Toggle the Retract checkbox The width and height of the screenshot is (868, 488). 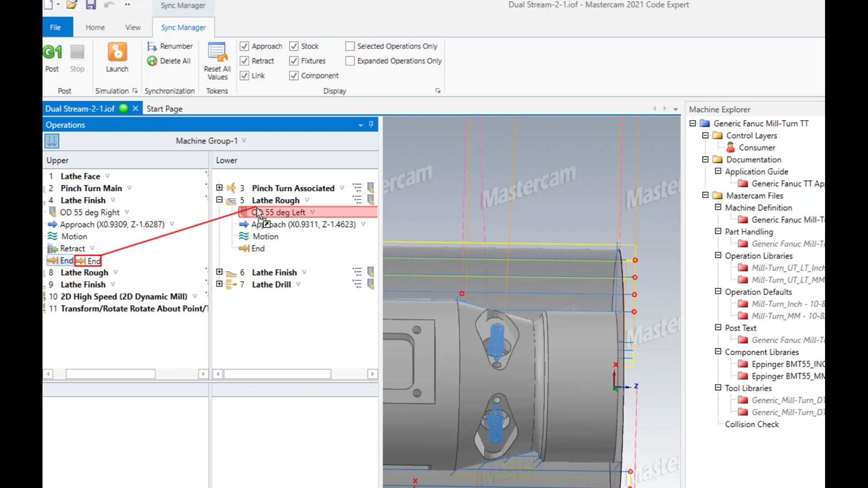(245, 61)
